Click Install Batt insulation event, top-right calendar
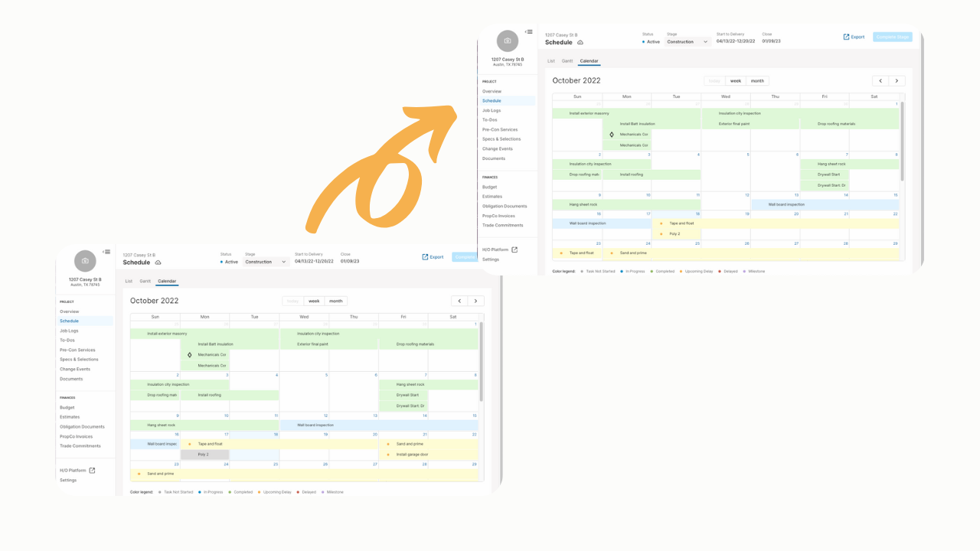Viewport: 980px width, 551px height. coord(652,124)
